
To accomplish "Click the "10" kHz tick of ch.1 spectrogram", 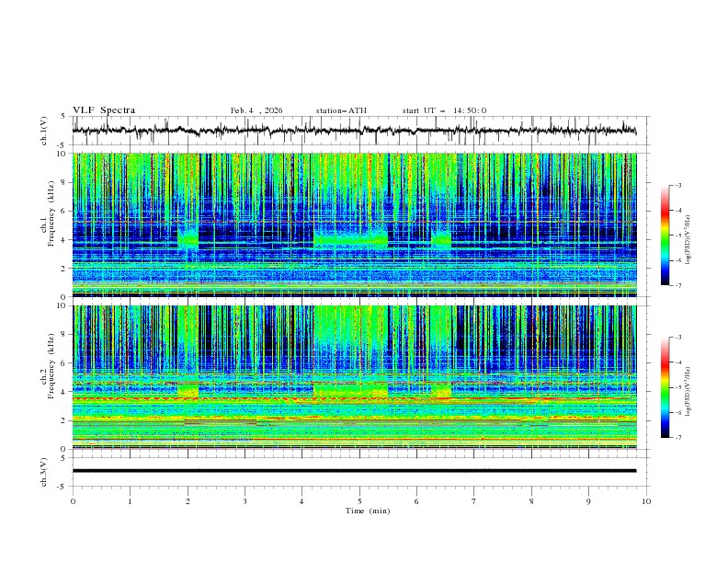I will click(63, 154).
